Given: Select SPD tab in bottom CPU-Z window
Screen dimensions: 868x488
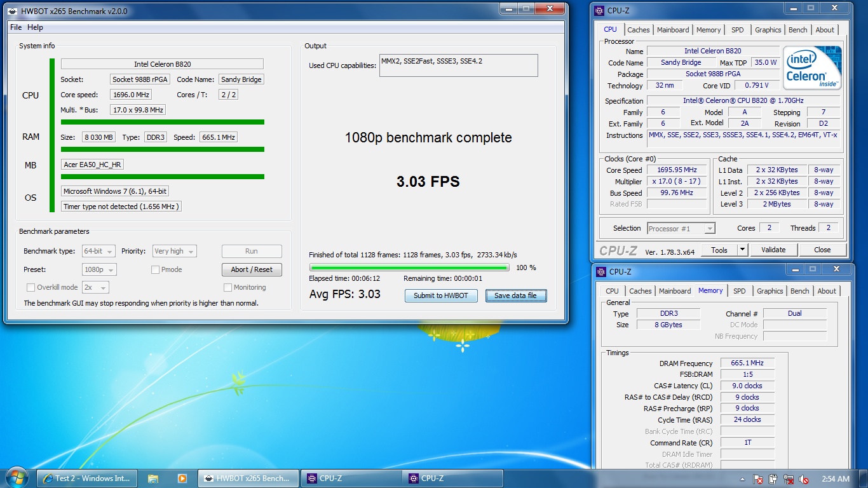Looking at the screenshot, I should coord(739,291).
